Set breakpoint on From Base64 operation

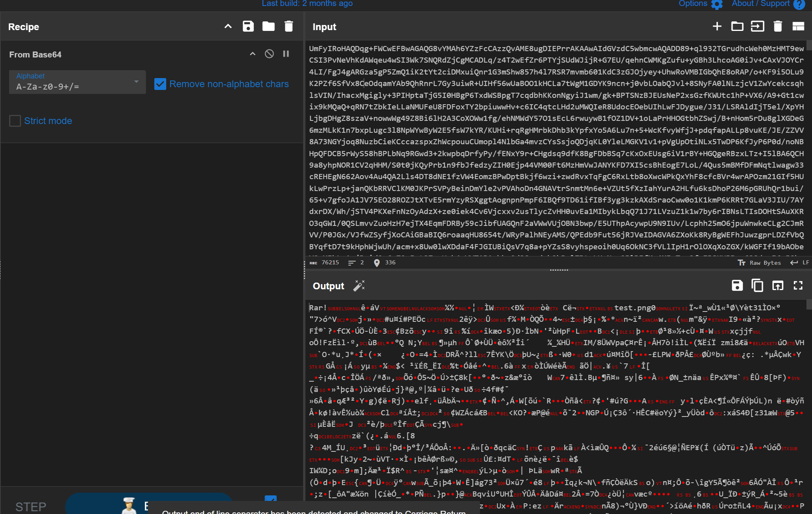[286, 54]
